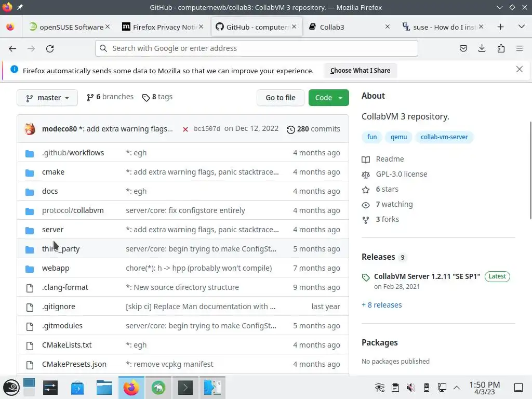The image size is (532, 399).
Task: Open a new tab with the plus icon
Action: (x=500, y=27)
